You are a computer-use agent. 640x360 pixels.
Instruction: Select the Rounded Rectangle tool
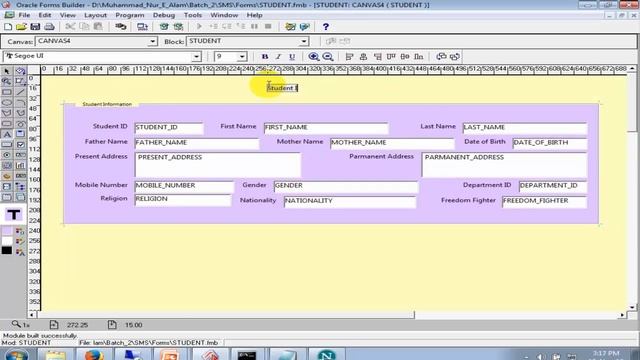pos(7,124)
